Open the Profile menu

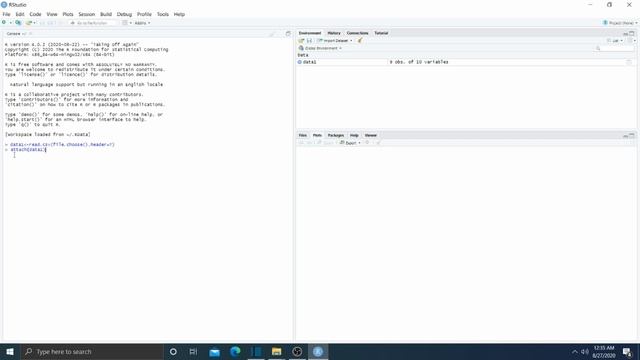pyautogui.click(x=144, y=14)
